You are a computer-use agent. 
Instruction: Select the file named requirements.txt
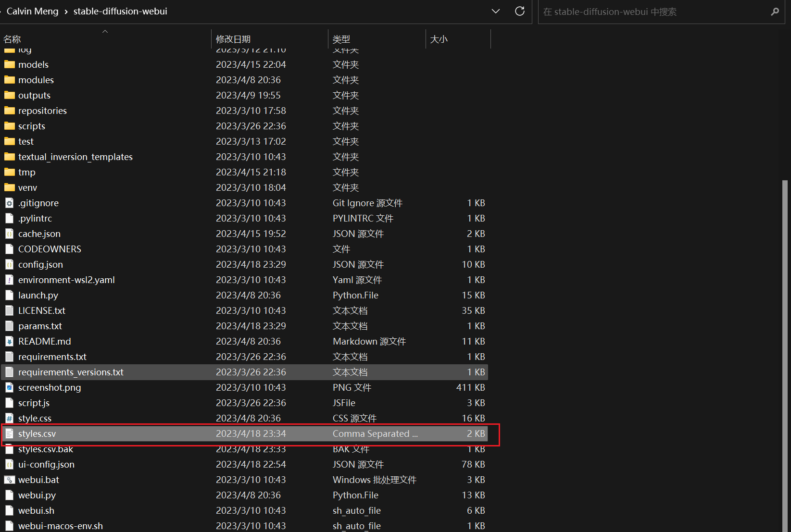pos(245,357)
